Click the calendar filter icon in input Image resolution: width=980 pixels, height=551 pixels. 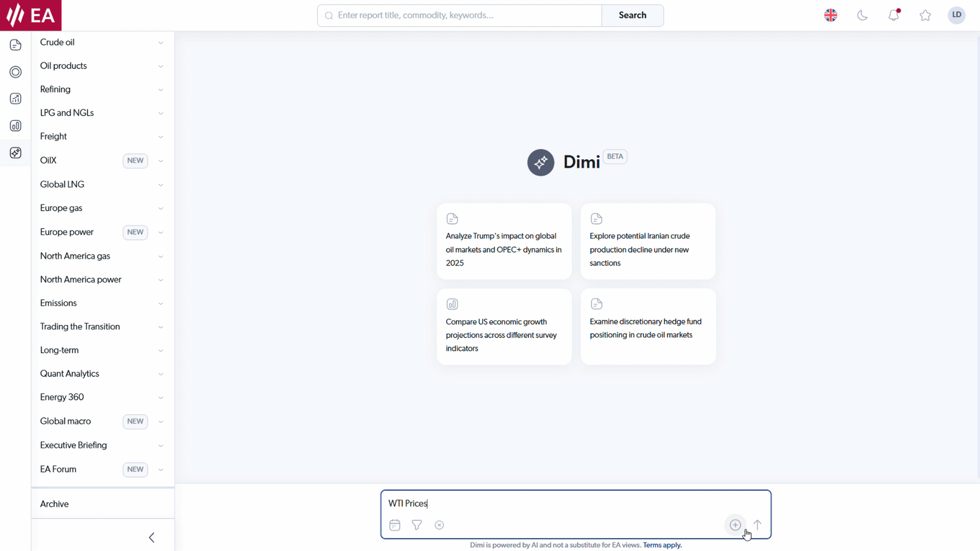click(x=395, y=525)
